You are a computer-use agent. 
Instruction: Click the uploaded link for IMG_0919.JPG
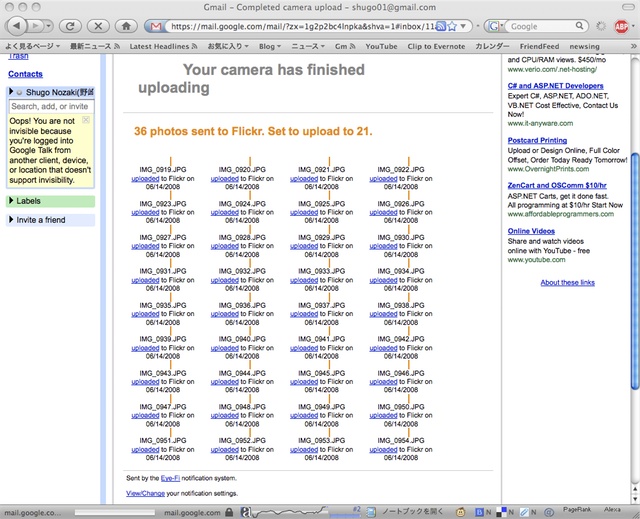[145, 180]
